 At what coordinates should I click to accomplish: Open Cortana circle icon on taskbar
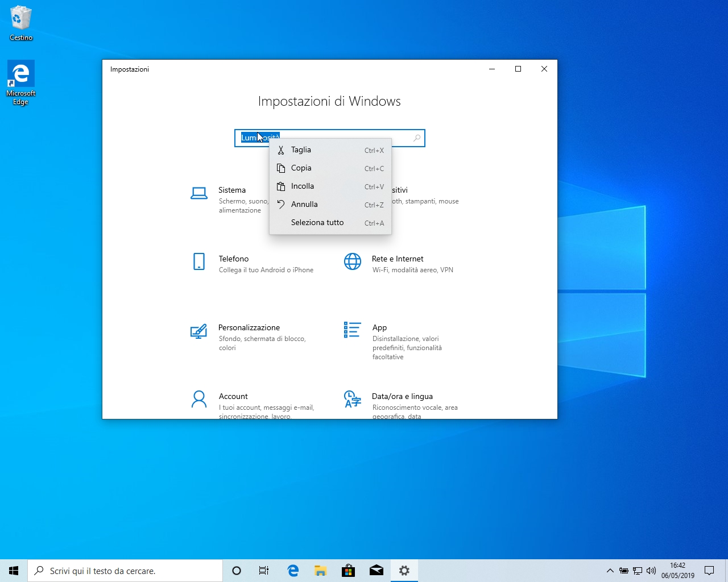pyautogui.click(x=237, y=571)
